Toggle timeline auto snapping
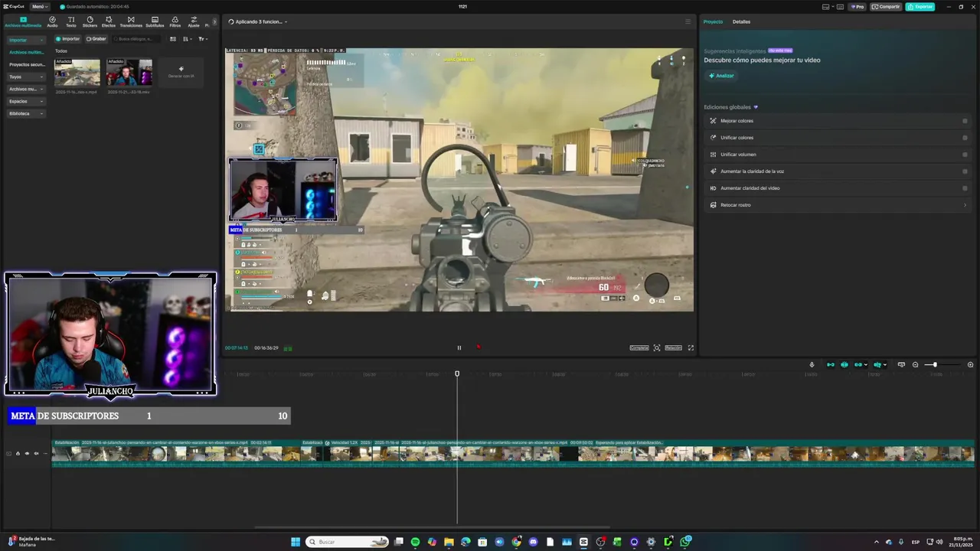The height and width of the screenshot is (551, 980). click(844, 364)
